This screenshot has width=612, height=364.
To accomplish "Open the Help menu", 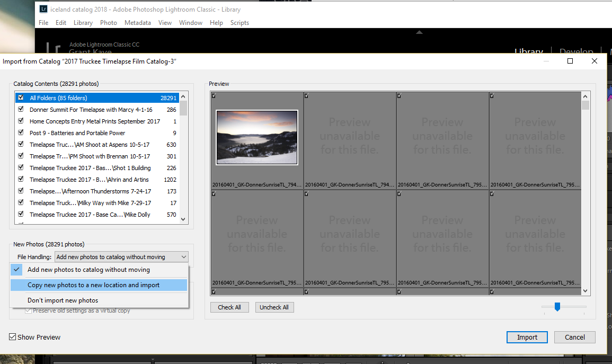I will click(x=216, y=23).
